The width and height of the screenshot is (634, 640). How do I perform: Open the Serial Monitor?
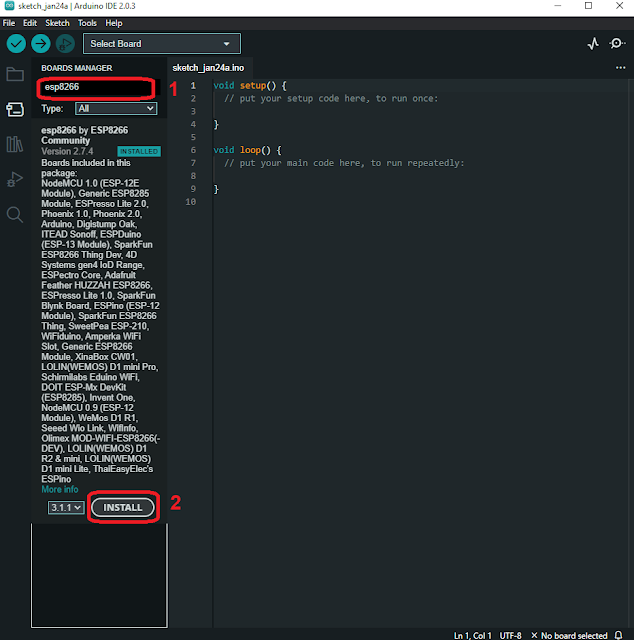(617, 43)
